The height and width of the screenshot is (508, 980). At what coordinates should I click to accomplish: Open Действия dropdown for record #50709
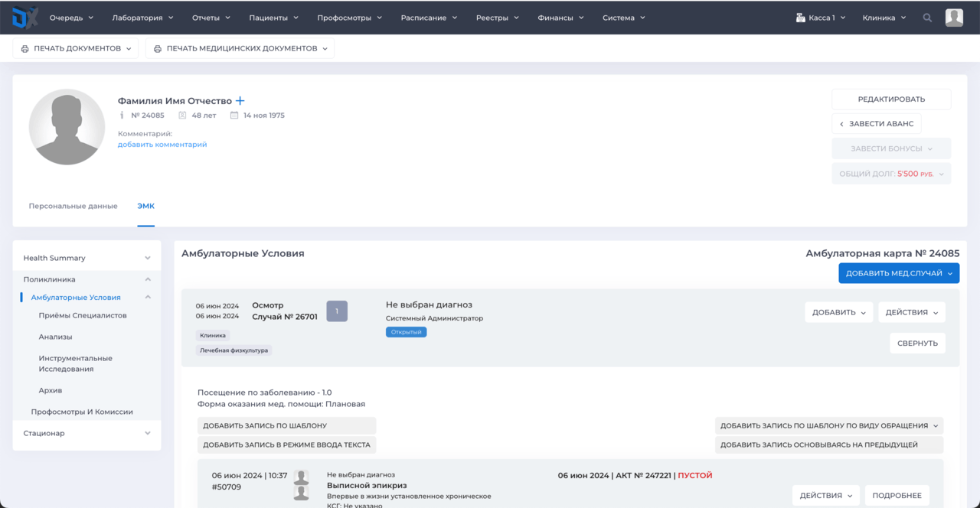826,496
